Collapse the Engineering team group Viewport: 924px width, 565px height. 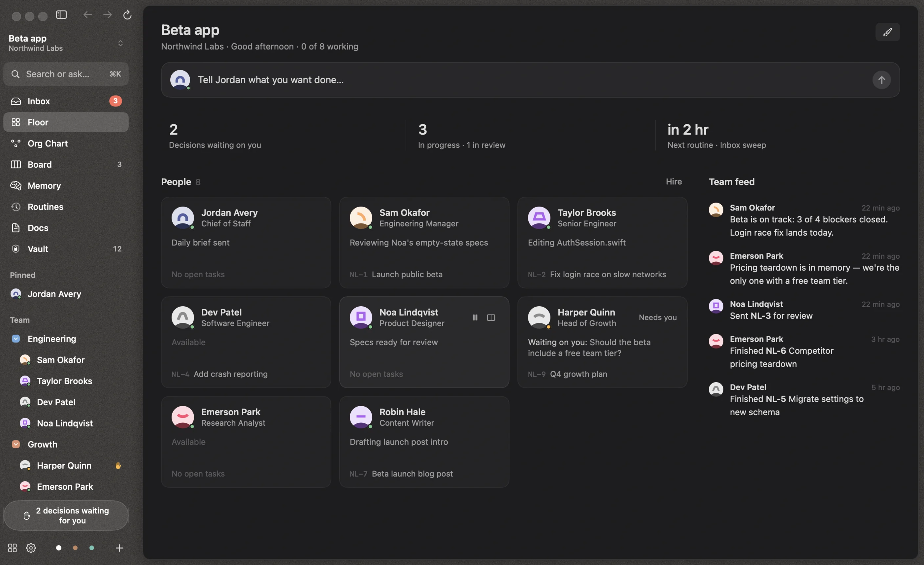pyautogui.click(x=16, y=339)
